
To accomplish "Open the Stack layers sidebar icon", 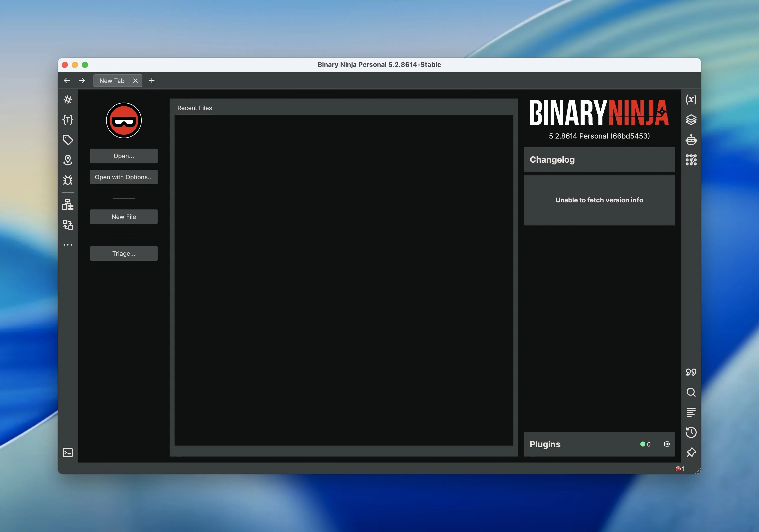I will 691,120.
